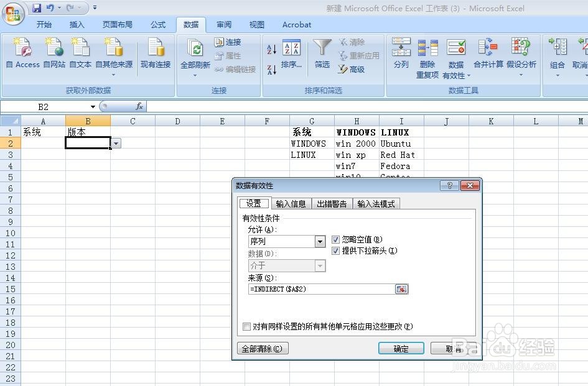Click the 组合 group icon
The image size is (588, 386).
pyautogui.click(x=557, y=55)
